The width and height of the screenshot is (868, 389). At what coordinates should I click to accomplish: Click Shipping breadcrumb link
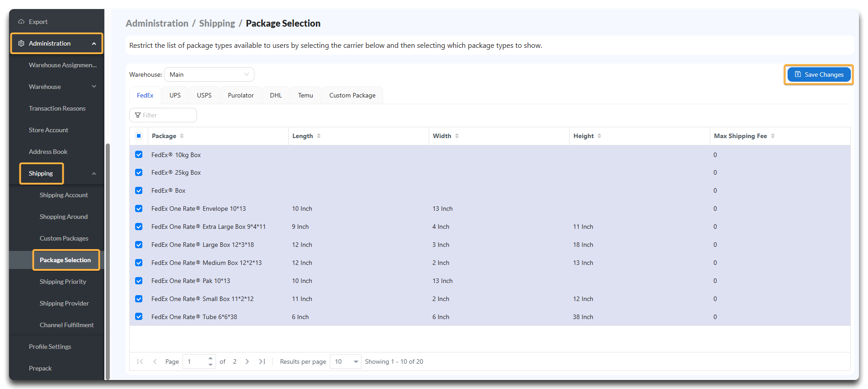[x=217, y=23]
